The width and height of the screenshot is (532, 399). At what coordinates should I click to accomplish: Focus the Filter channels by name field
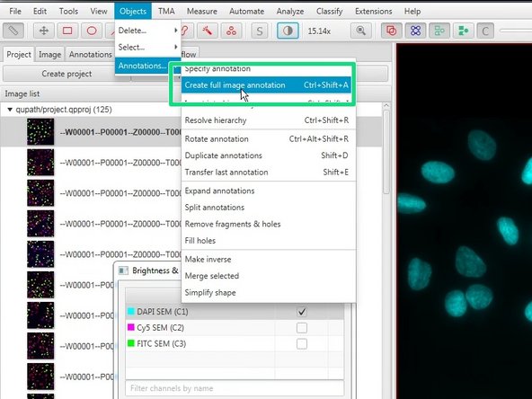[235, 388]
